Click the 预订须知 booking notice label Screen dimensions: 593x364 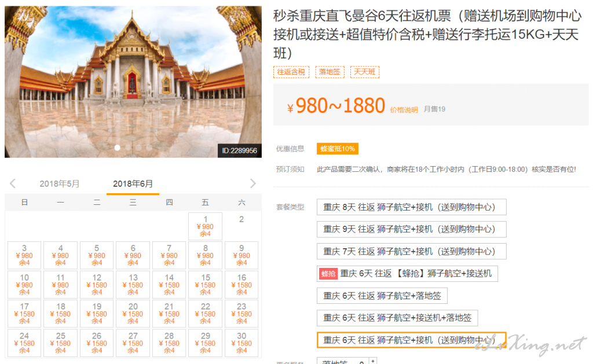[x=290, y=170]
